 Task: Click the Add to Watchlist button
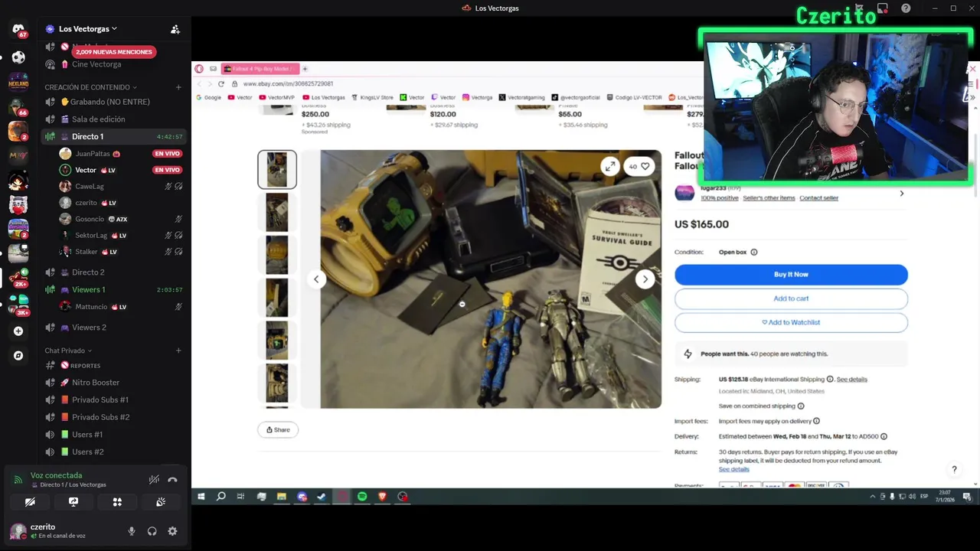click(x=791, y=322)
